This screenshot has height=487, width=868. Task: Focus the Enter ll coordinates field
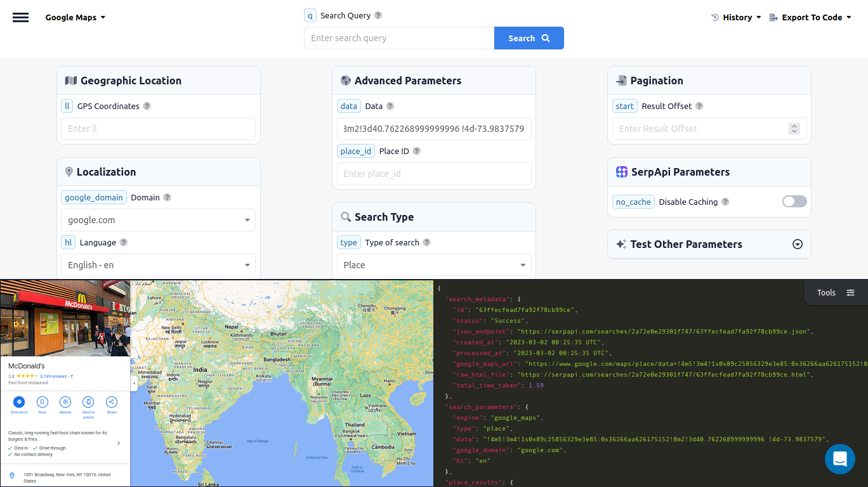coord(159,129)
